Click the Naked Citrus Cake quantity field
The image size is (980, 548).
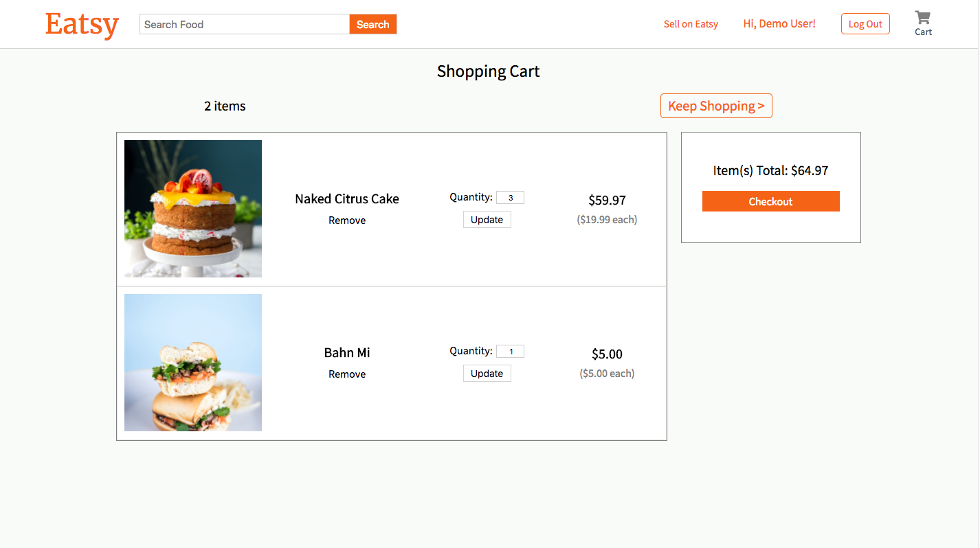click(x=510, y=197)
